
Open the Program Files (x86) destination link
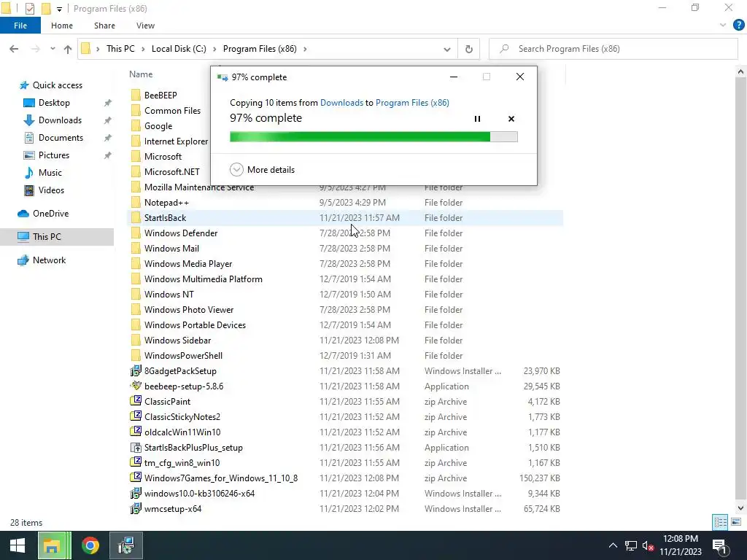(412, 102)
